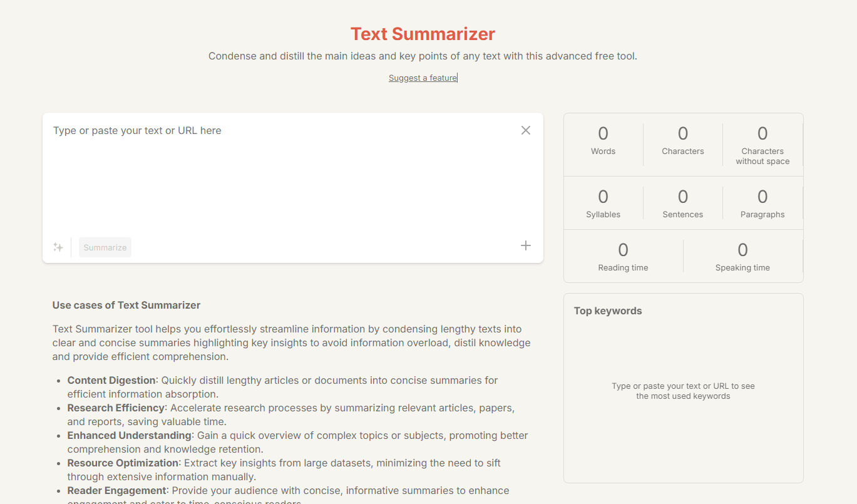
Task: Click the top keywords placeholder message
Action: coord(683,391)
